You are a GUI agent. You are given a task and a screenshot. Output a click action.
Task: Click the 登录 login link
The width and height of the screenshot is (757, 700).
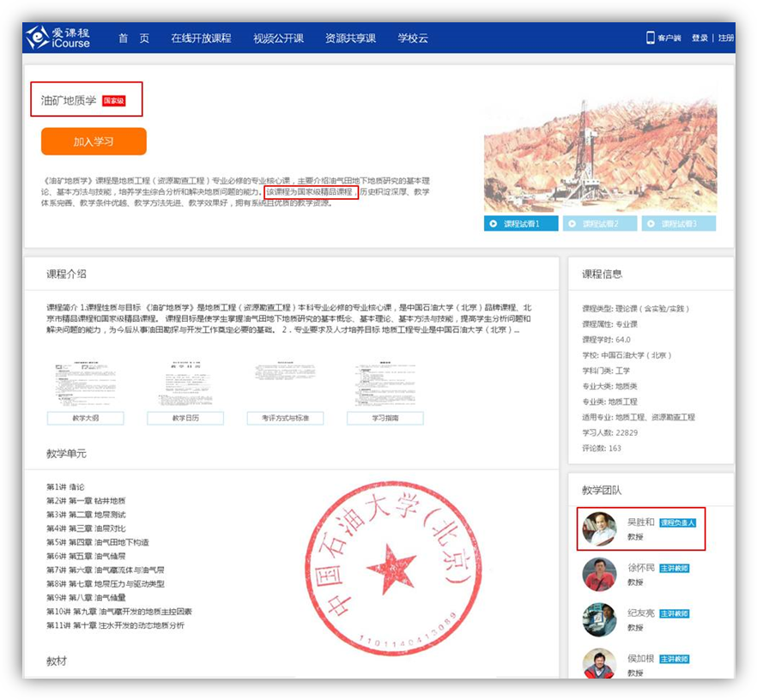tap(699, 39)
